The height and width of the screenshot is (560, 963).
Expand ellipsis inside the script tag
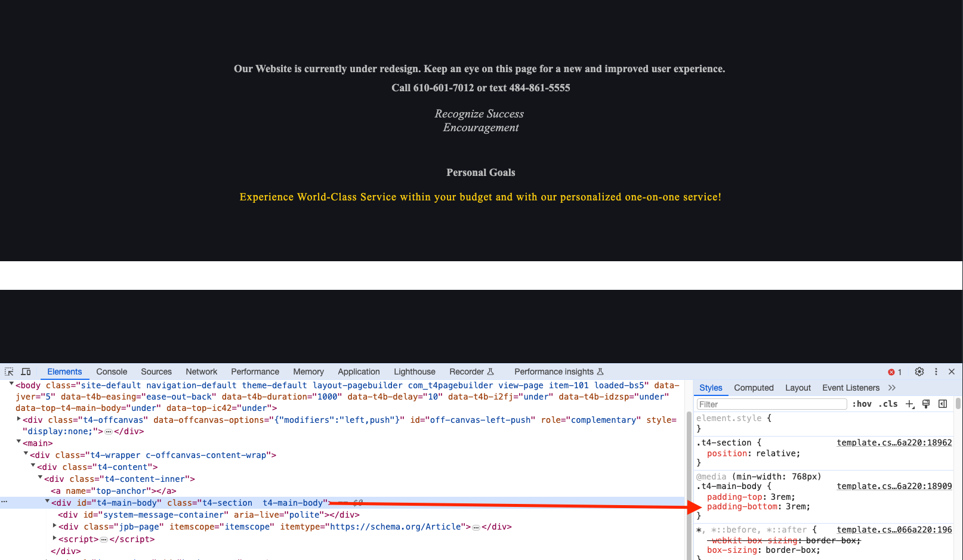point(104,540)
